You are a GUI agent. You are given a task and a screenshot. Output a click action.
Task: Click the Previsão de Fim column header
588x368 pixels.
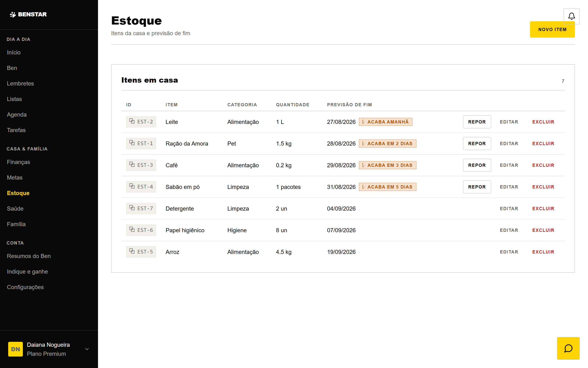point(349,105)
